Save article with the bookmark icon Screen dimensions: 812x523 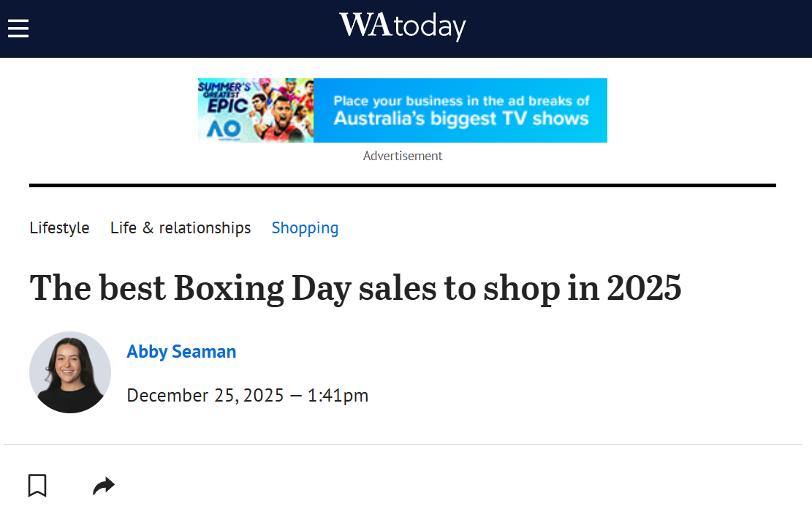[x=37, y=486]
